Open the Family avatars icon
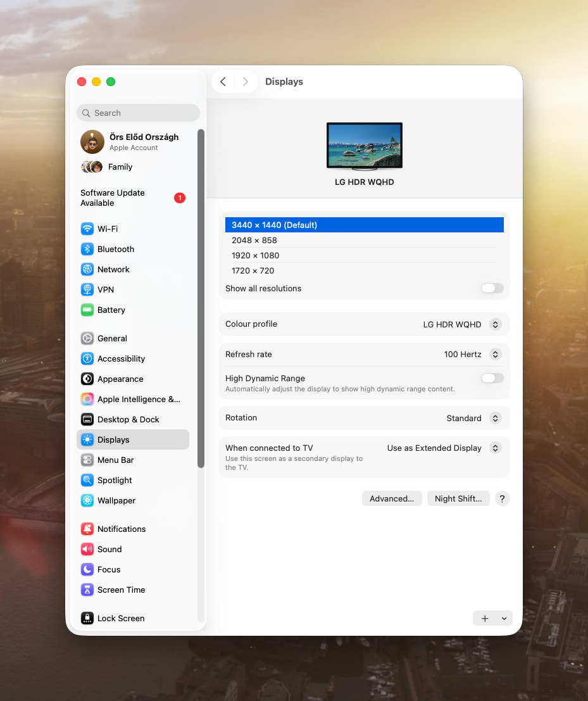Viewport: 588px width, 701px height. pyautogui.click(x=92, y=167)
